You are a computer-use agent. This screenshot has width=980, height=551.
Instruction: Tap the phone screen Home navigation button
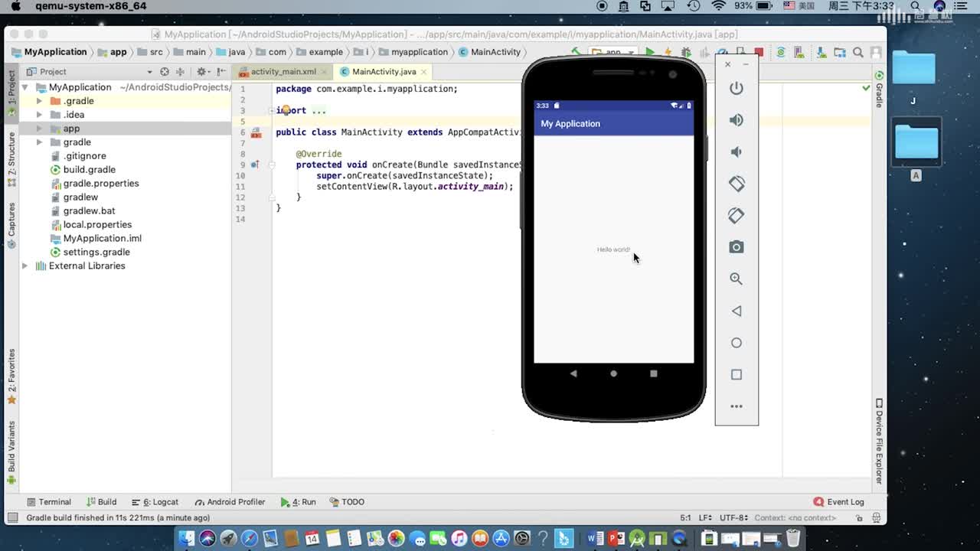click(613, 373)
